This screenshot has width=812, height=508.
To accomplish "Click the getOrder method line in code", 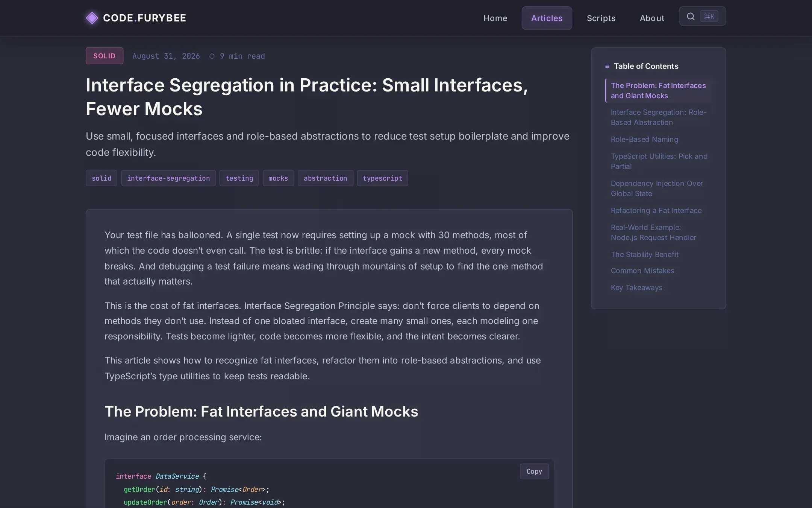I will coord(197,489).
